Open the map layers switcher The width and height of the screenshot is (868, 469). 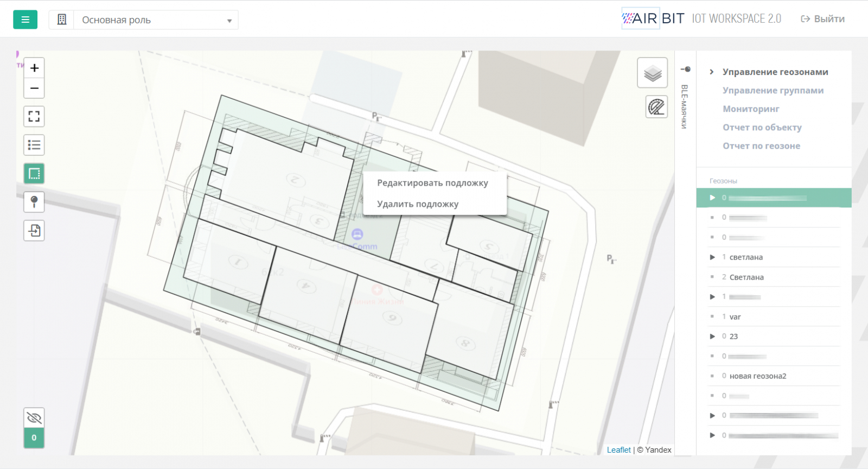(x=653, y=73)
